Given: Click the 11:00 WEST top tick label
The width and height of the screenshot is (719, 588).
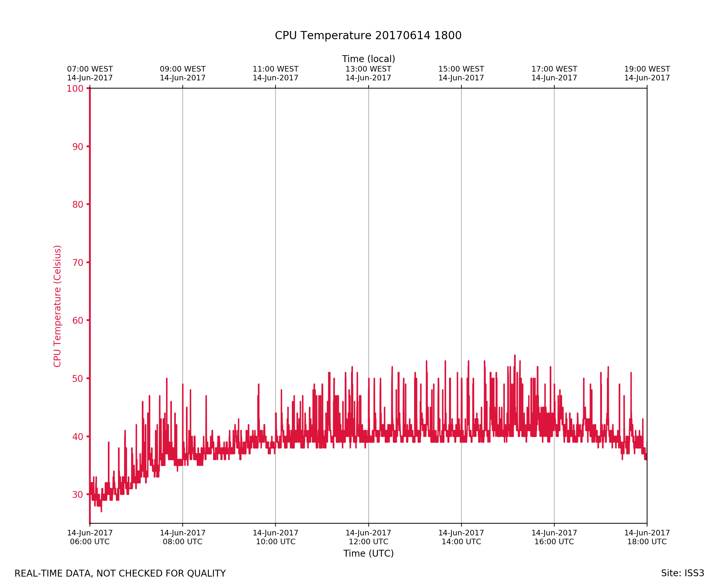Looking at the screenshot, I should click(276, 73).
